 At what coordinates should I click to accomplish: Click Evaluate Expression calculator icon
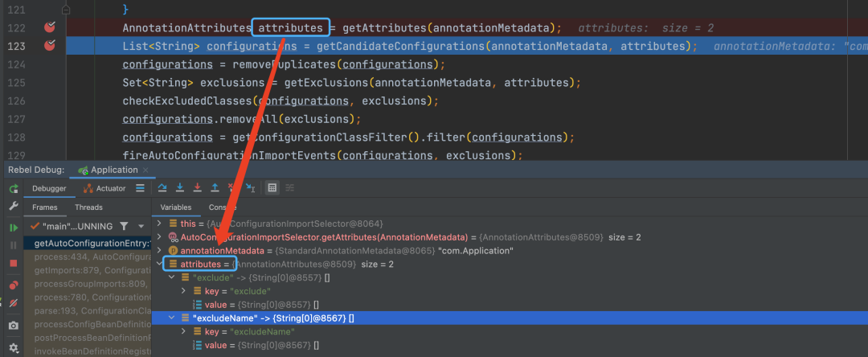(272, 188)
